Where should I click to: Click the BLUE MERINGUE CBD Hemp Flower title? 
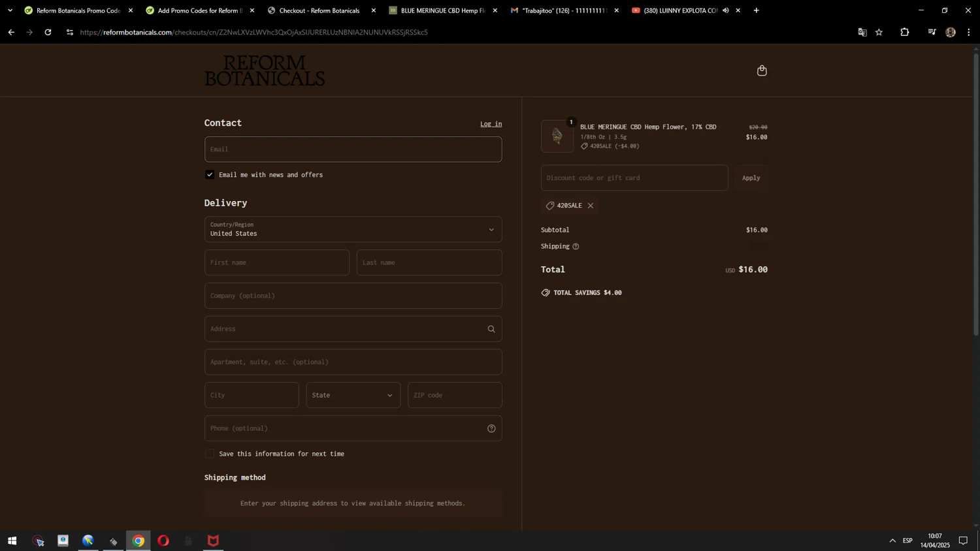click(648, 127)
